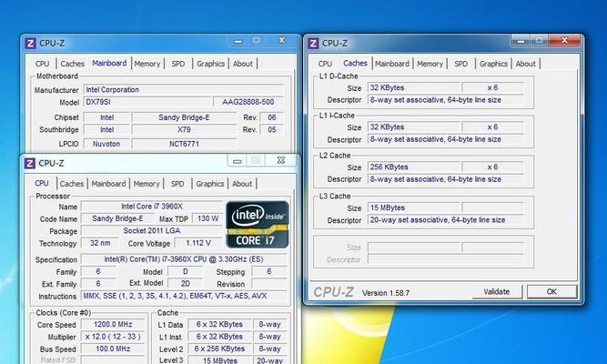Click the Intel Core i7 3960X name field

pyautogui.click(x=152, y=207)
